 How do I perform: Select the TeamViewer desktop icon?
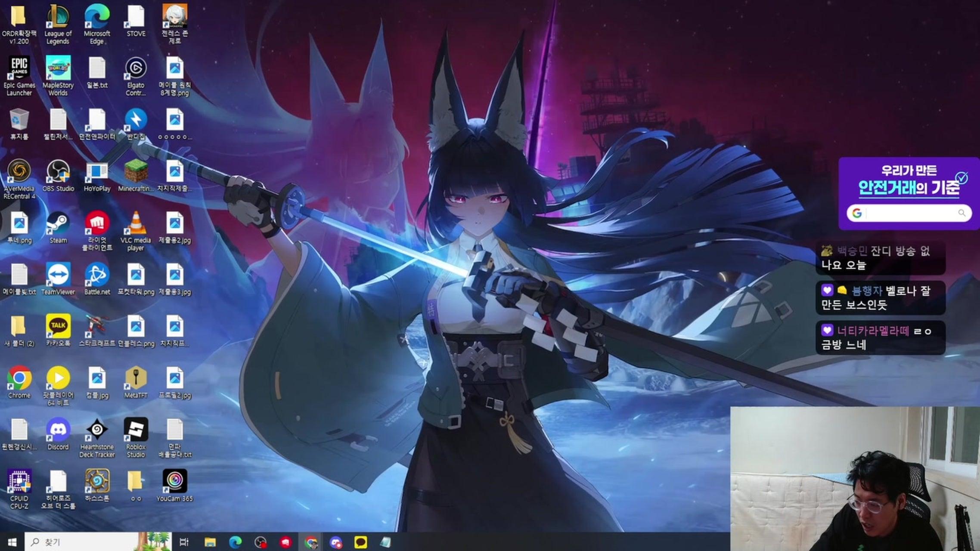click(x=58, y=279)
